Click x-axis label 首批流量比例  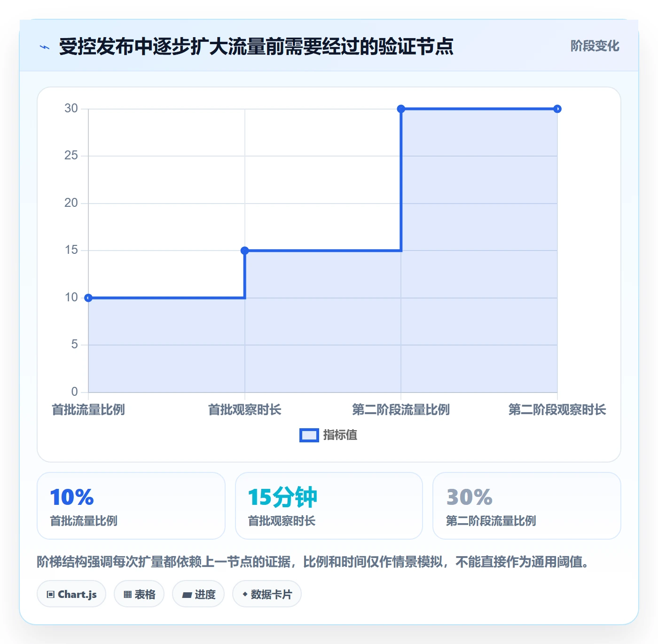click(88, 410)
